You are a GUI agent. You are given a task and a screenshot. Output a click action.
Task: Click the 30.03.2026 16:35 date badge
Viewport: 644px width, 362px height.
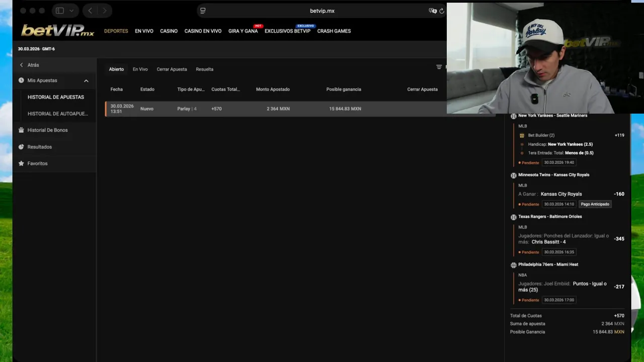coord(559,252)
